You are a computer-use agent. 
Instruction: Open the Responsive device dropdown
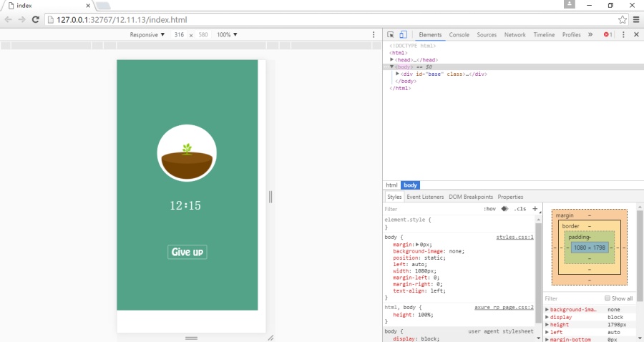pos(147,34)
